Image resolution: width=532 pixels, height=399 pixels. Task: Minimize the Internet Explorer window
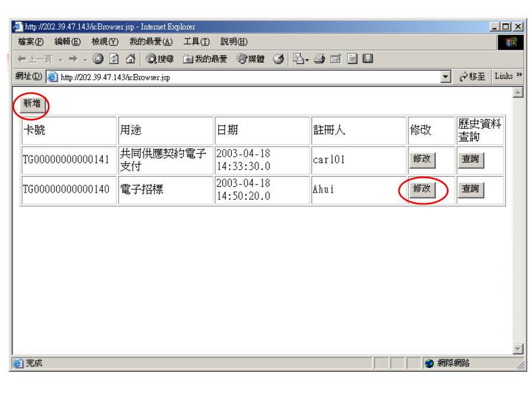tap(495, 27)
